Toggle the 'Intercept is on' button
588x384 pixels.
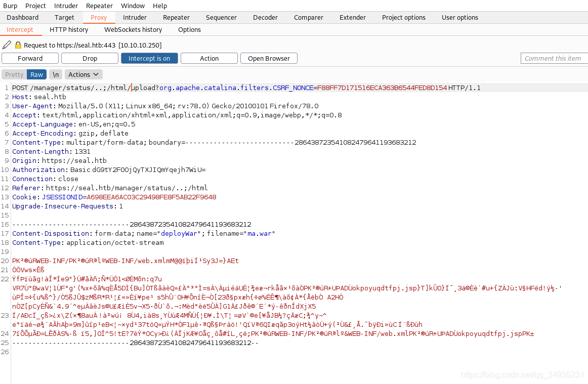(x=149, y=58)
